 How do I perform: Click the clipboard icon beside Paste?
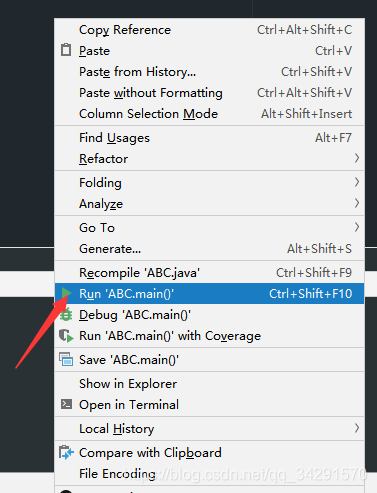point(66,50)
